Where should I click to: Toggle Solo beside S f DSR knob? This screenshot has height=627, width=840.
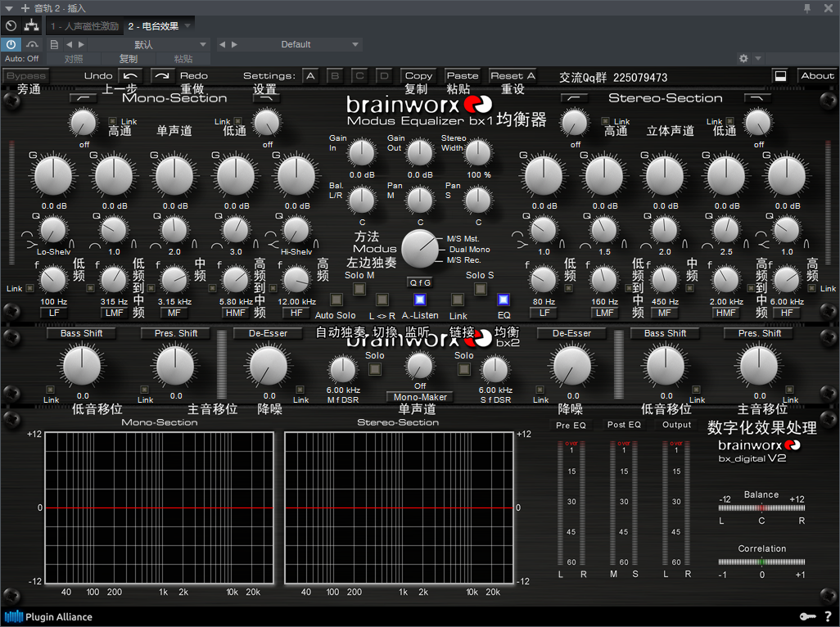(464, 369)
